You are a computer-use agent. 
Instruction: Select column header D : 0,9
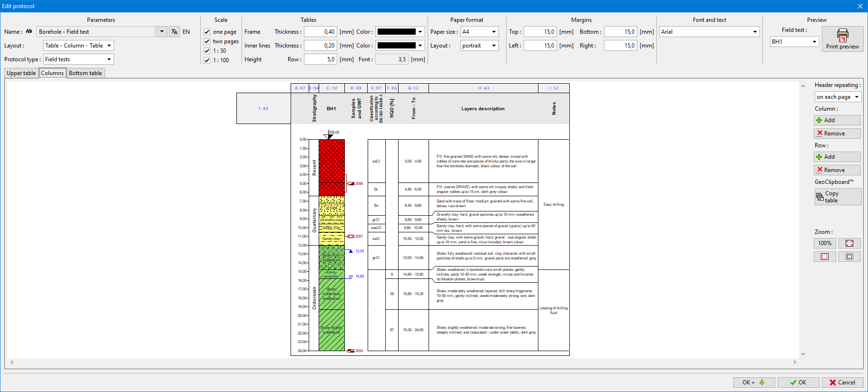[356, 88]
